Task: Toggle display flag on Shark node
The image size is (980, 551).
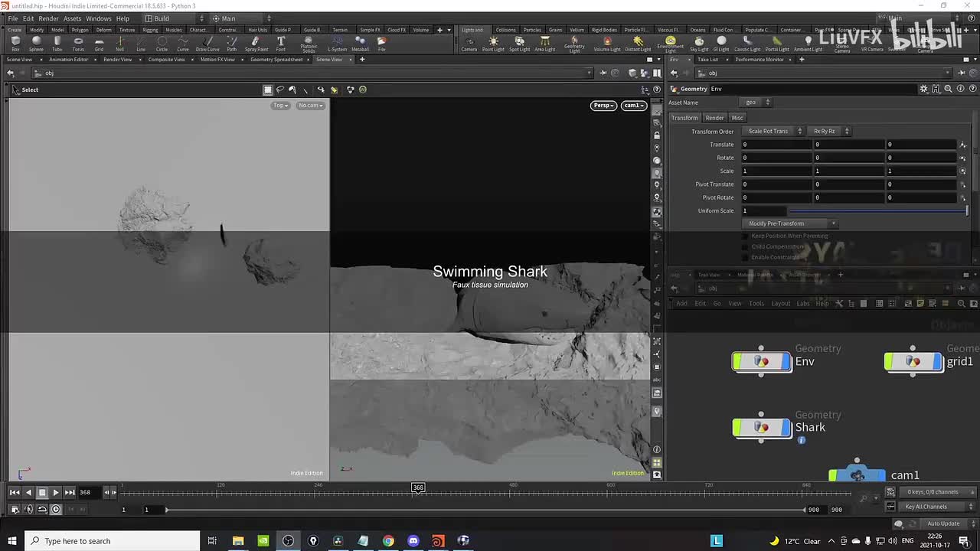Action: pyautogui.click(x=785, y=428)
